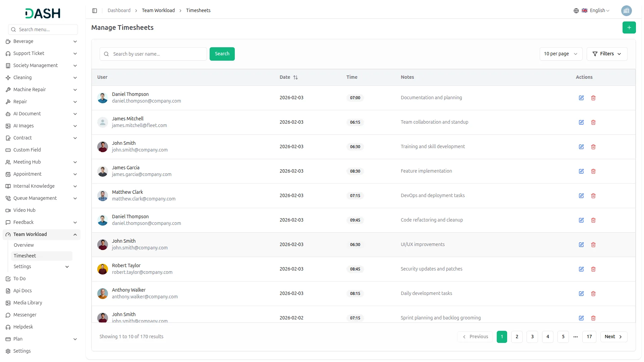Delete James Mitchell's timesheet entry
Image resolution: width=644 pixels, height=362 pixels.
[593, 122]
